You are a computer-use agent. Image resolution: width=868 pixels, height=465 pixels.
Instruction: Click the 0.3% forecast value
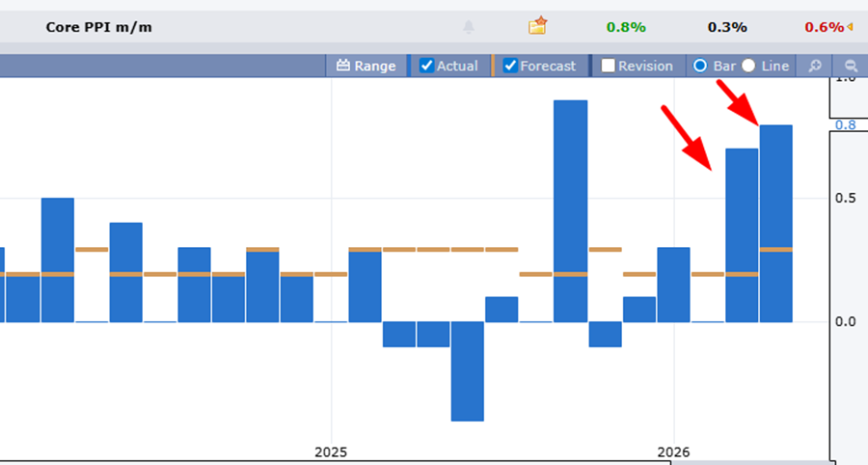(x=727, y=27)
